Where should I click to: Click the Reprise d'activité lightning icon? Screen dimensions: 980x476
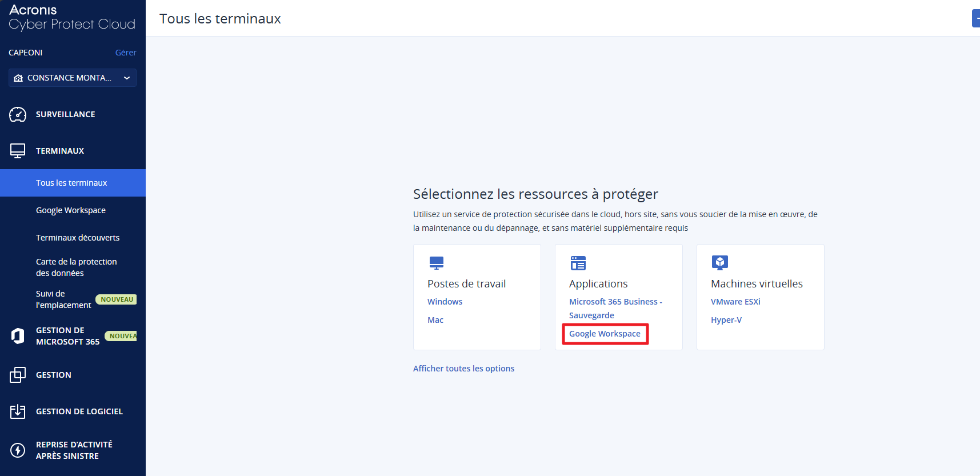[18, 450]
